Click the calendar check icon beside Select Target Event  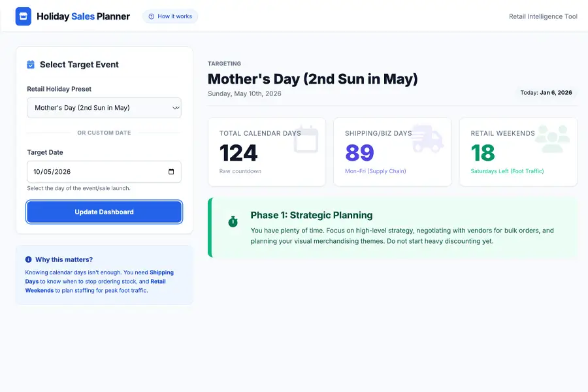coord(31,65)
